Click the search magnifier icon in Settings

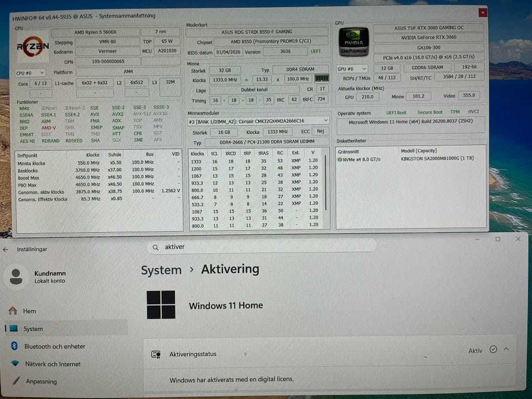point(155,247)
